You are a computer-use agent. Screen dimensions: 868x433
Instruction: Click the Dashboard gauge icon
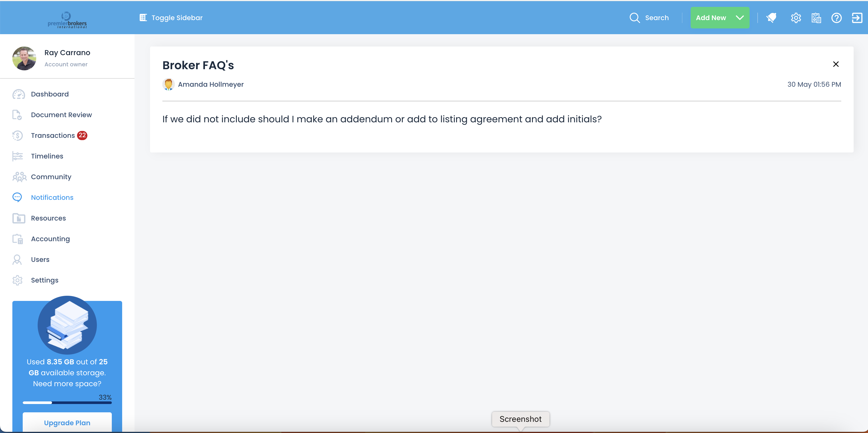pyautogui.click(x=18, y=94)
